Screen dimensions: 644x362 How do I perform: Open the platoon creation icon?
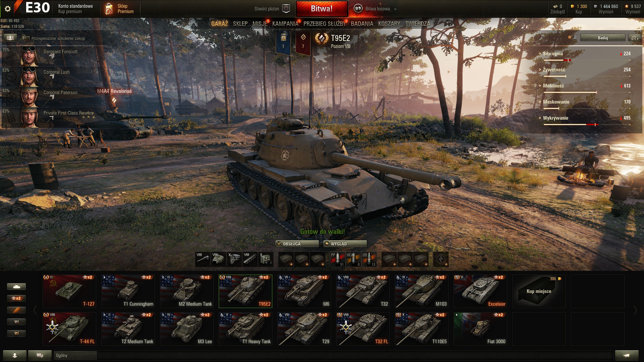(286, 9)
